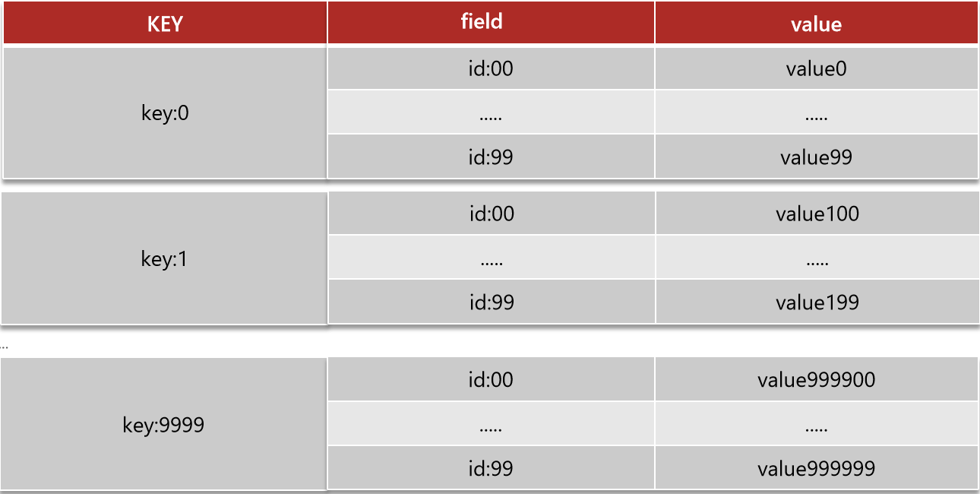Select the key:9999 cell
Screen dimensions: 980x494
163,425
